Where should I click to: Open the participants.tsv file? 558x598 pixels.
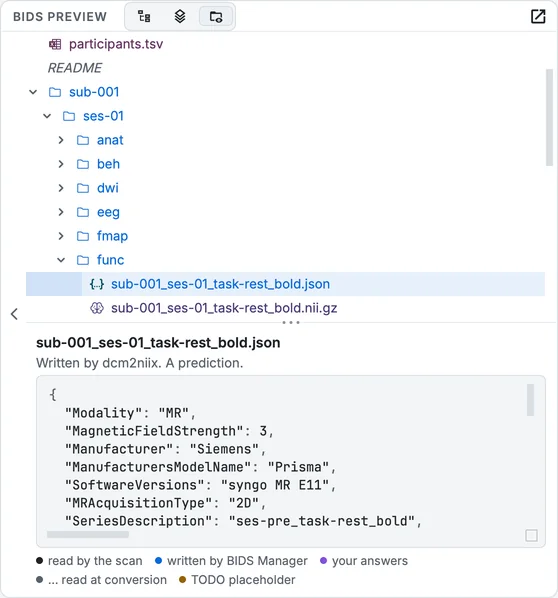(x=116, y=44)
